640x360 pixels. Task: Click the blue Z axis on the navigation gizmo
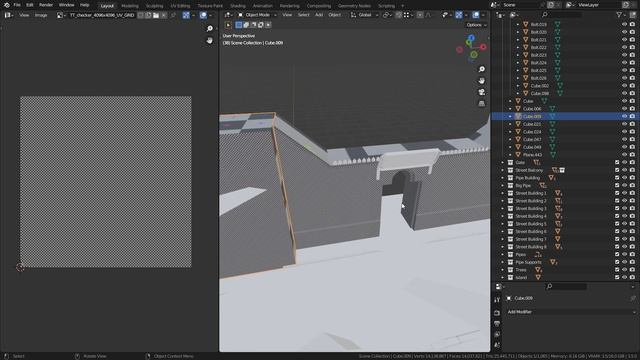pos(471,38)
